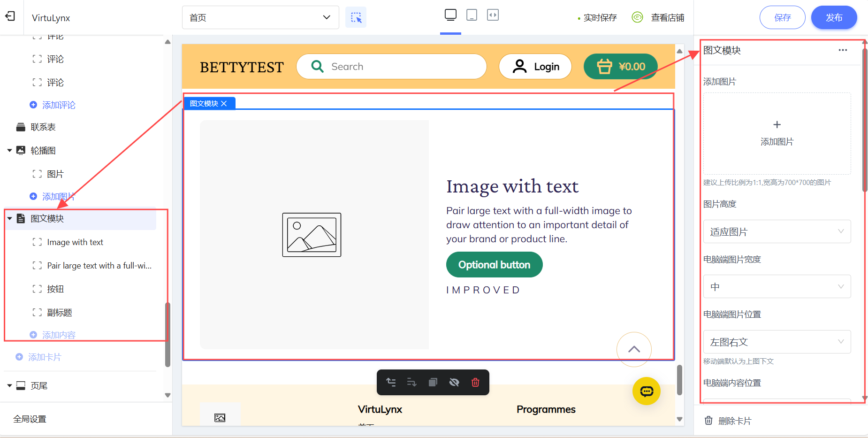Click the 添加内容 plus icon

[x=33, y=335]
